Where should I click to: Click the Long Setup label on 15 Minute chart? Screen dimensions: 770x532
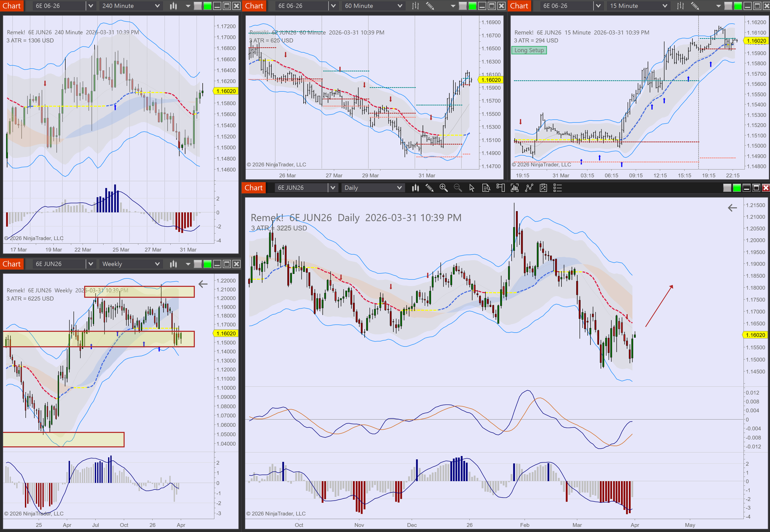pos(529,50)
